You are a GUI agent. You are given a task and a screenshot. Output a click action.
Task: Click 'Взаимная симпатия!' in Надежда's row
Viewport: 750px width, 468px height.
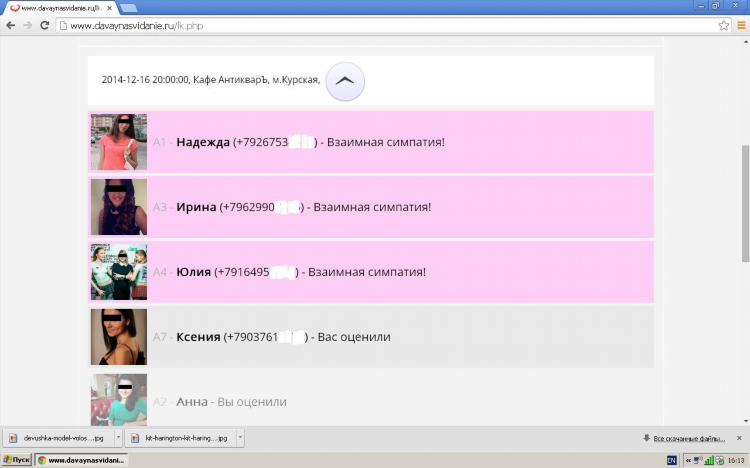click(x=386, y=142)
